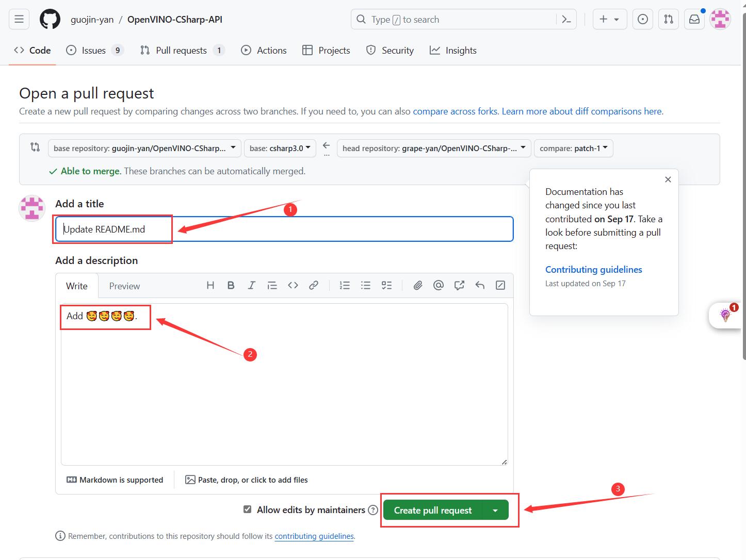Add a link using chain icon

point(314,285)
